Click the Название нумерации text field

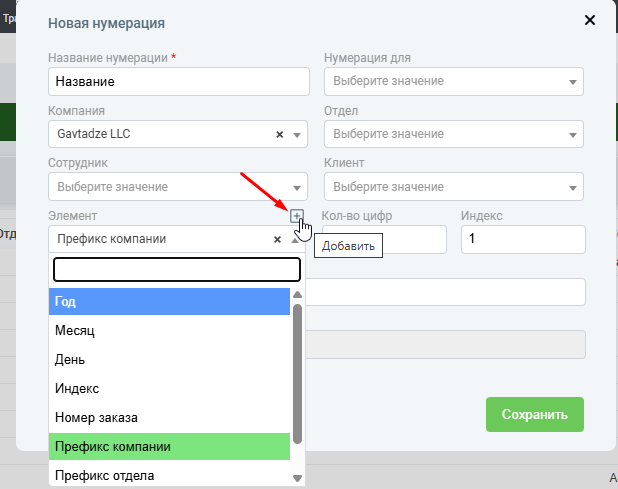[x=178, y=81]
